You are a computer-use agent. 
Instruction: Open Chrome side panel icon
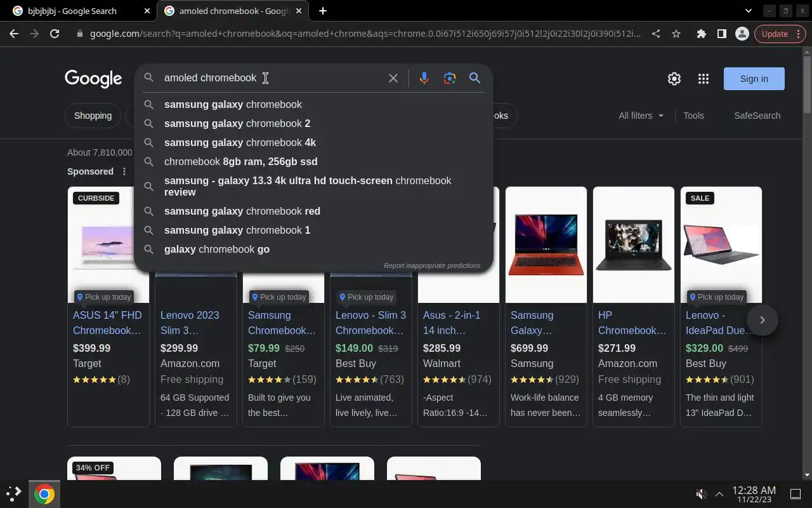pyautogui.click(x=721, y=34)
